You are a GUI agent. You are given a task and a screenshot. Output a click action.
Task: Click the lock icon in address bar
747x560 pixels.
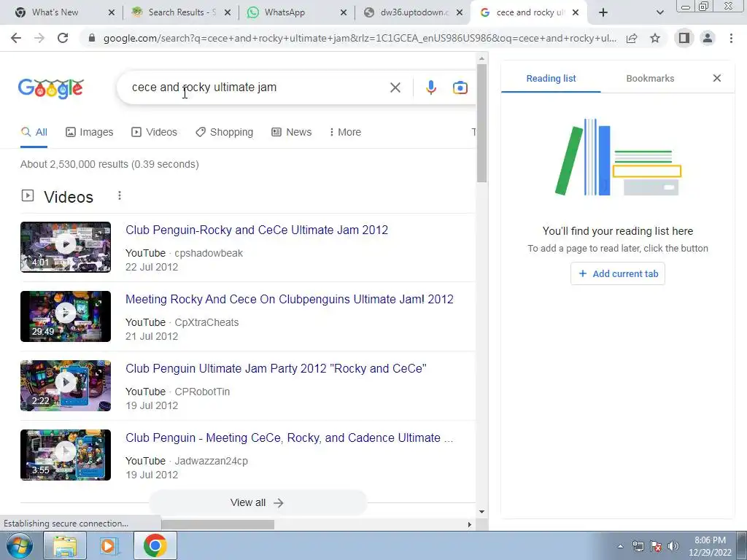(x=92, y=38)
